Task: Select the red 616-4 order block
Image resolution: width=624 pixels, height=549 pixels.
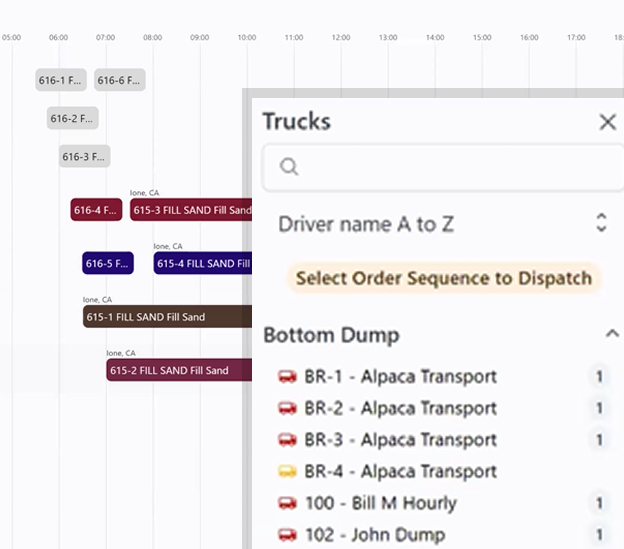Action: click(96, 210)
